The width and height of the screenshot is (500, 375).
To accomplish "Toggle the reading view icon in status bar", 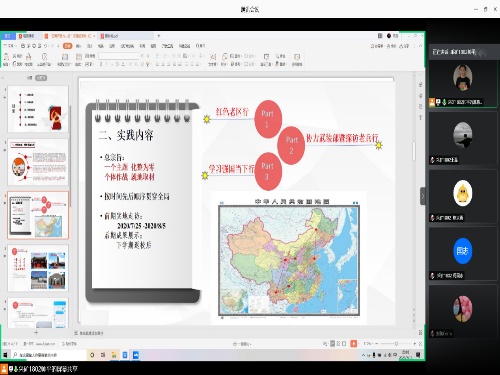I will (x=344, y=343).
